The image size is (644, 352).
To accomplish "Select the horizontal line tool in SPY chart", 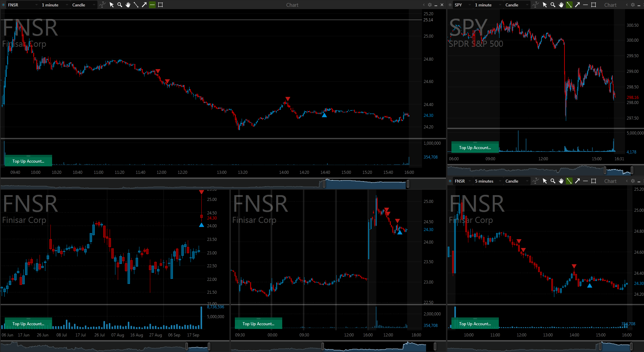I will click(x=585, y=5).
